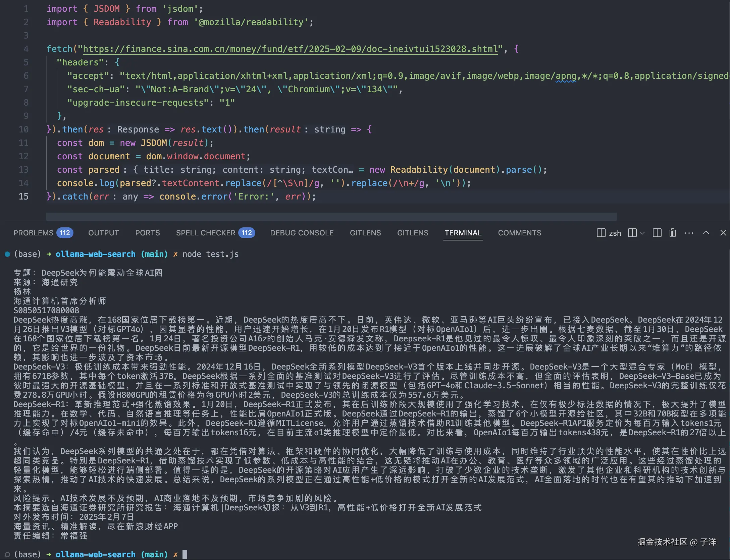
Task: Click the blue command status dot
Action: (7, 254)
